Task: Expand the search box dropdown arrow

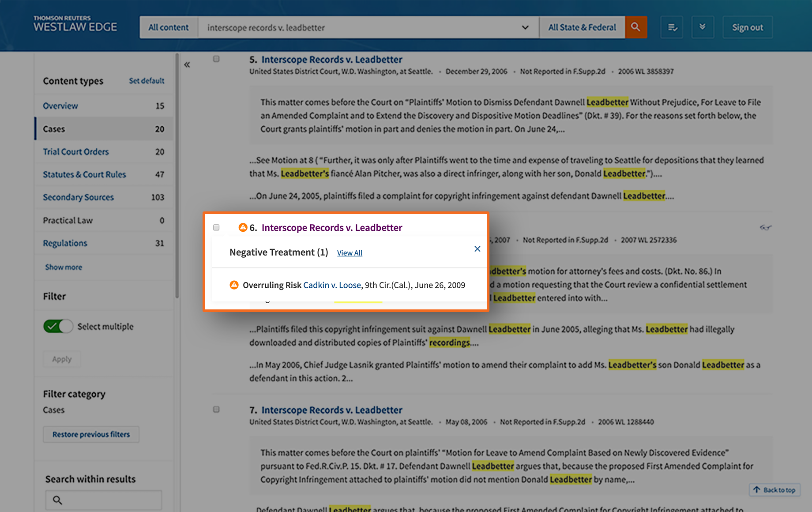Action: point(525,27)
